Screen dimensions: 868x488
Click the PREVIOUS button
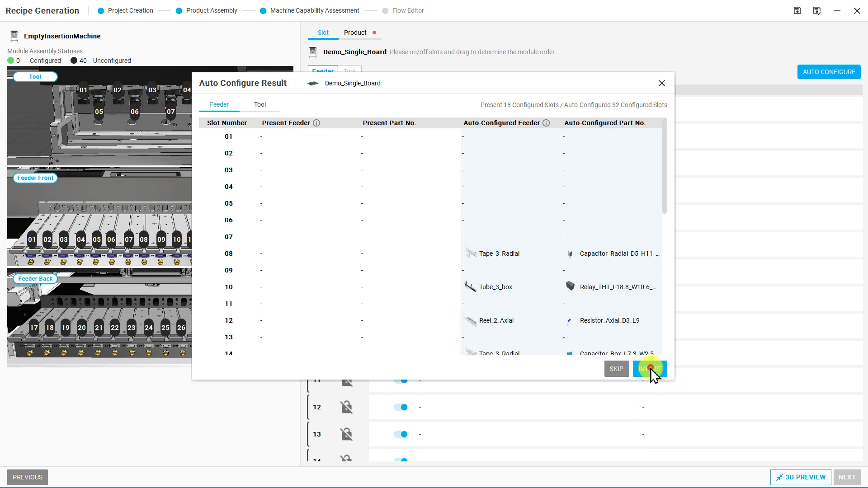[28, 477]
